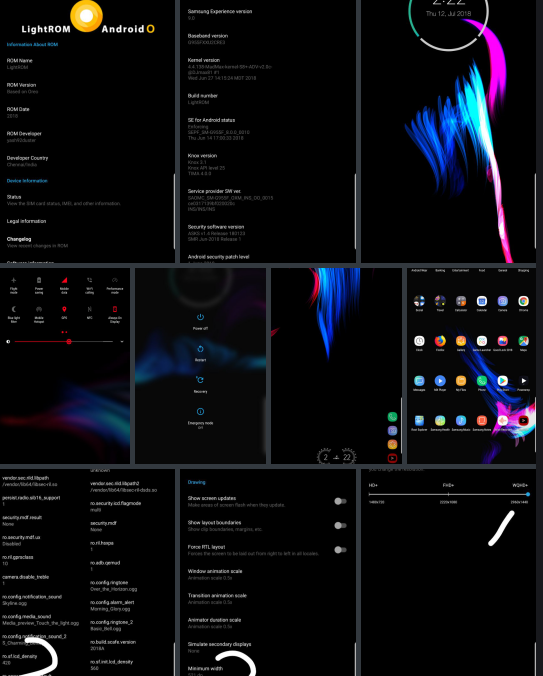The width and height of the screenshot is (543, 676).
Task: Toggle Blue light filter tile
Action: point(13,314)
